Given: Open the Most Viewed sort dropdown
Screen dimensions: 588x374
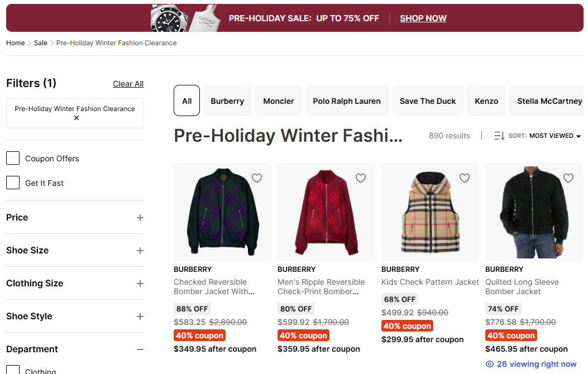Looking at the screenshot, I should pos(555,136).
